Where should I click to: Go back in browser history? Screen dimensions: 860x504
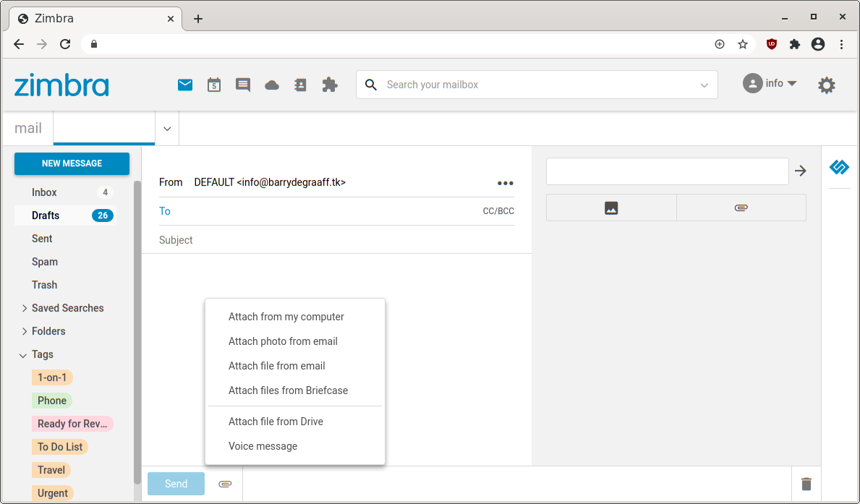(19, 44)
